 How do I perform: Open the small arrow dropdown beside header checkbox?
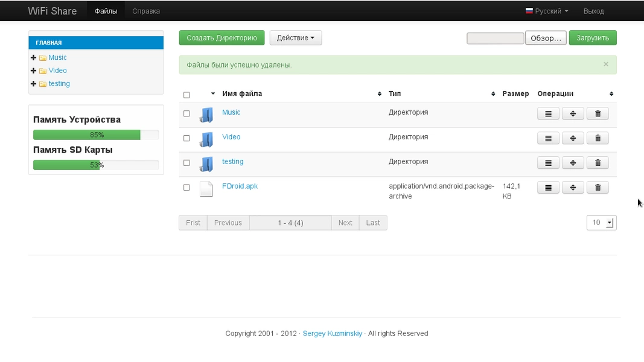coord(212,94)
